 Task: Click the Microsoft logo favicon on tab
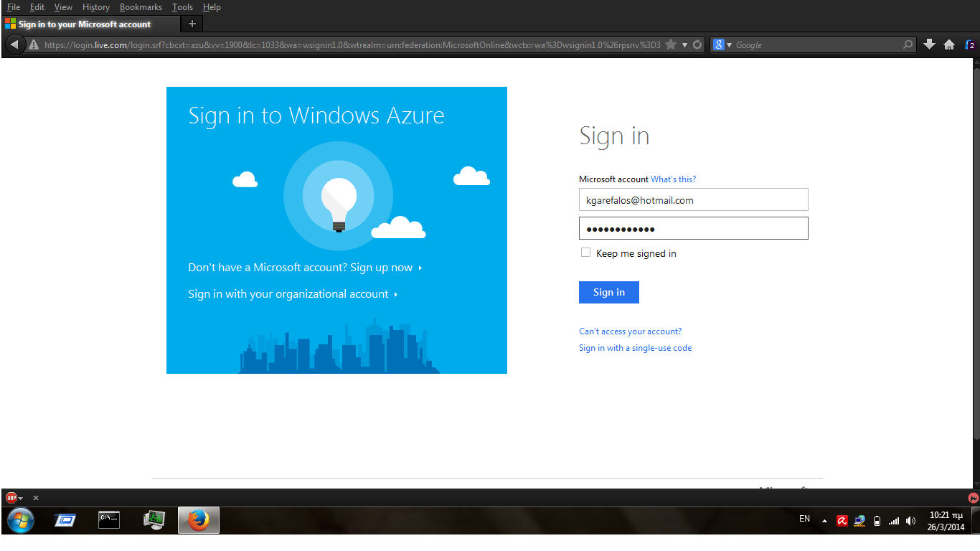pos(11,24)
